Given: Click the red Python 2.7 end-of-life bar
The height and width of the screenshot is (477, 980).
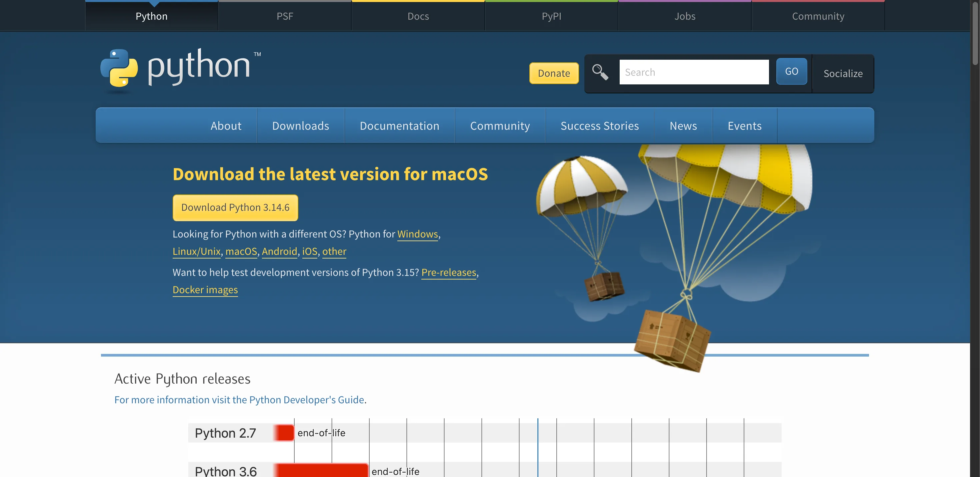Looking at the screenshot, I should tap(284, 433).
